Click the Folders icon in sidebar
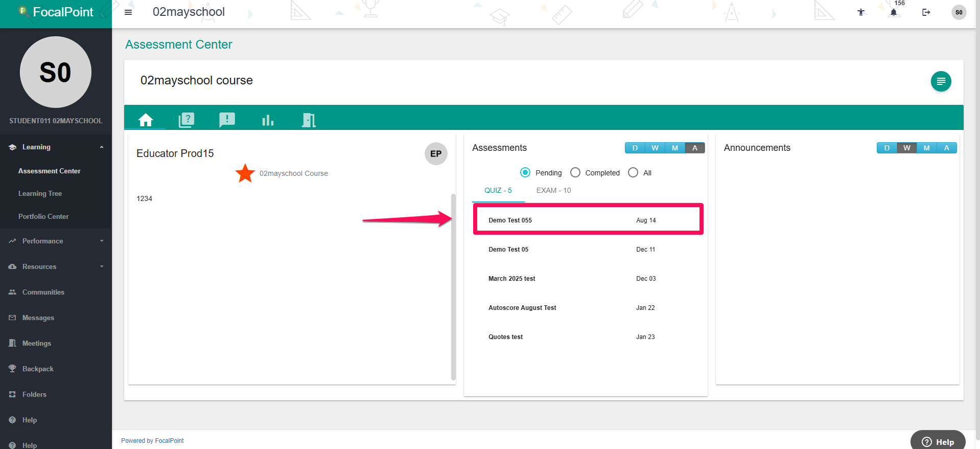 12,394
